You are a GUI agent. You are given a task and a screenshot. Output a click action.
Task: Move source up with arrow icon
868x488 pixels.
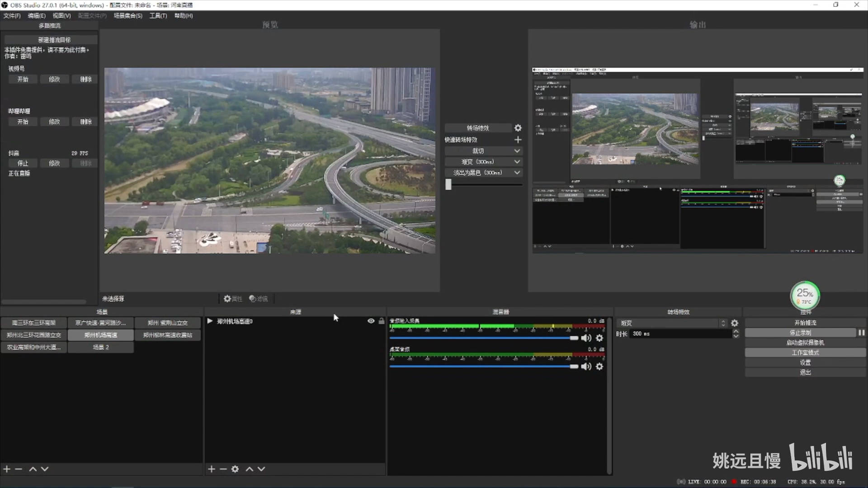tap(249, 469)
